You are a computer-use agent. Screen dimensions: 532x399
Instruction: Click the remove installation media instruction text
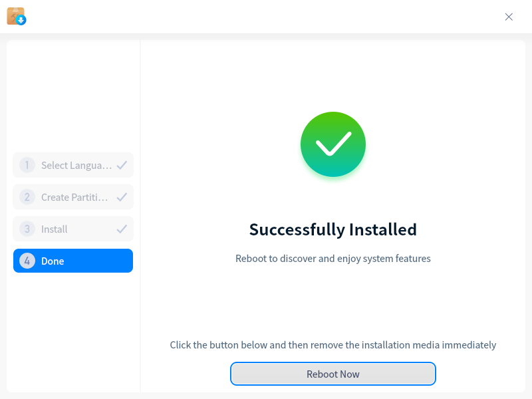click(333, 345)
